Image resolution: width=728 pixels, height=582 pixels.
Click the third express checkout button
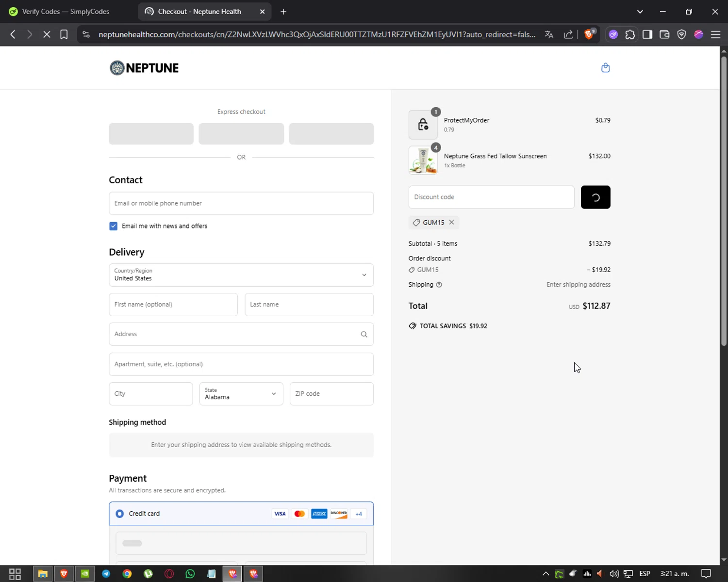point(331,134)
